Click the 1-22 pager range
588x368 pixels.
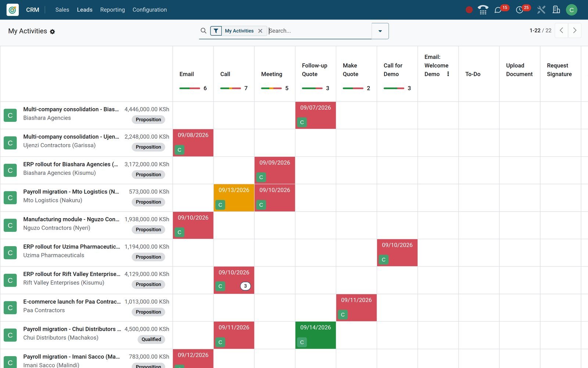(x=535, y=31)
